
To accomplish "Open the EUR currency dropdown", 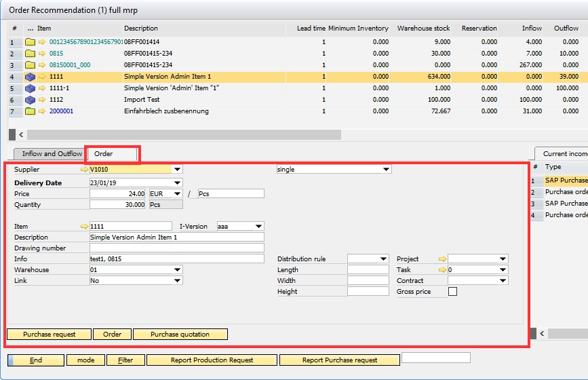I will [178, 194].
